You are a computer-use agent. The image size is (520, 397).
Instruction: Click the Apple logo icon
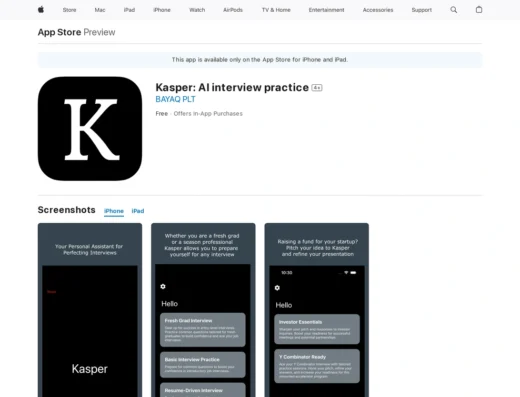pyautogui.click(x=41, y=10)
